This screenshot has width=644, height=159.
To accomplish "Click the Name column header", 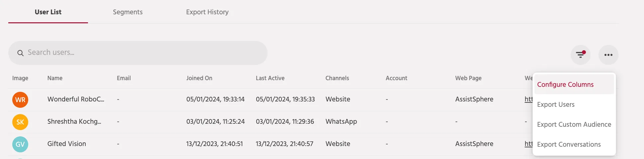I will 55,78.
